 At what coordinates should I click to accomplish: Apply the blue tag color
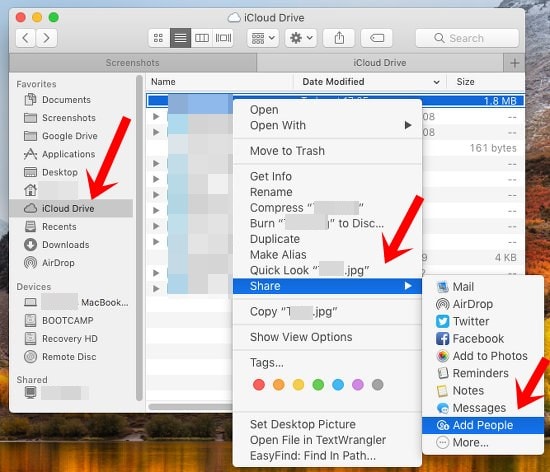[x=338, y=385]
